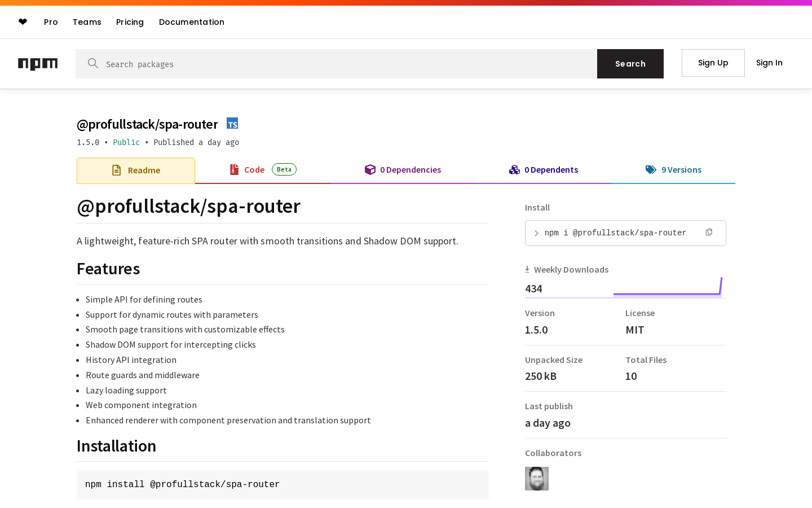Open the Teams menu link

pyautogui.click(x=87, y=22)
